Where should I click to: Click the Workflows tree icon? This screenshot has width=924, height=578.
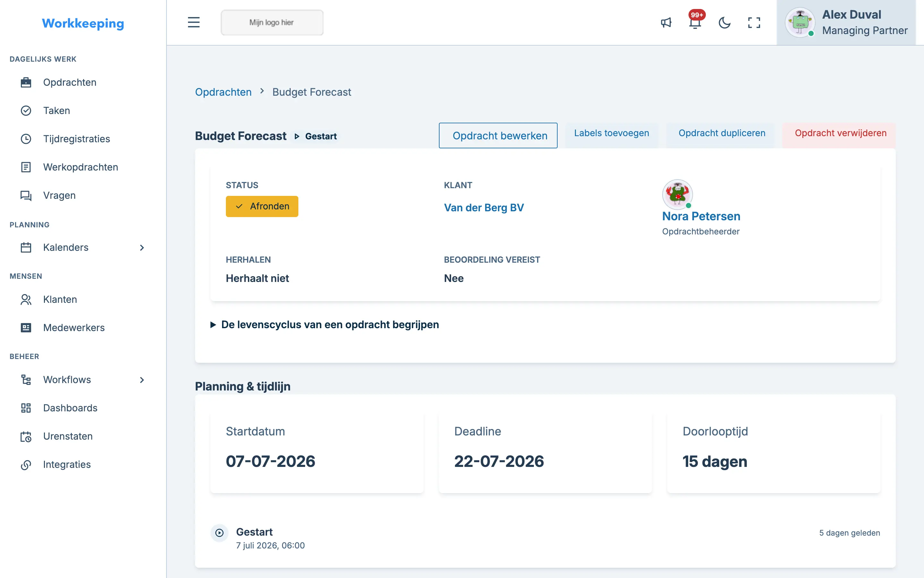[26, 380]
